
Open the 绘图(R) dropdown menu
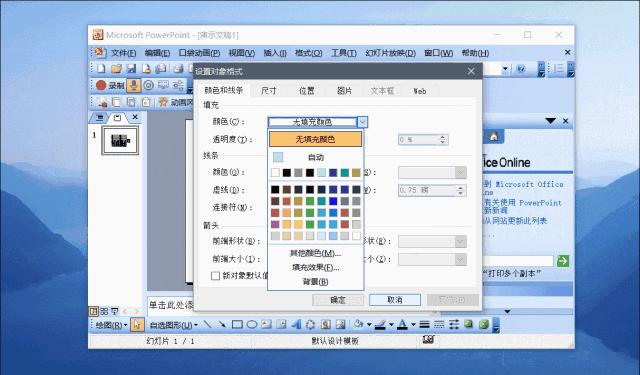(111, 325)
